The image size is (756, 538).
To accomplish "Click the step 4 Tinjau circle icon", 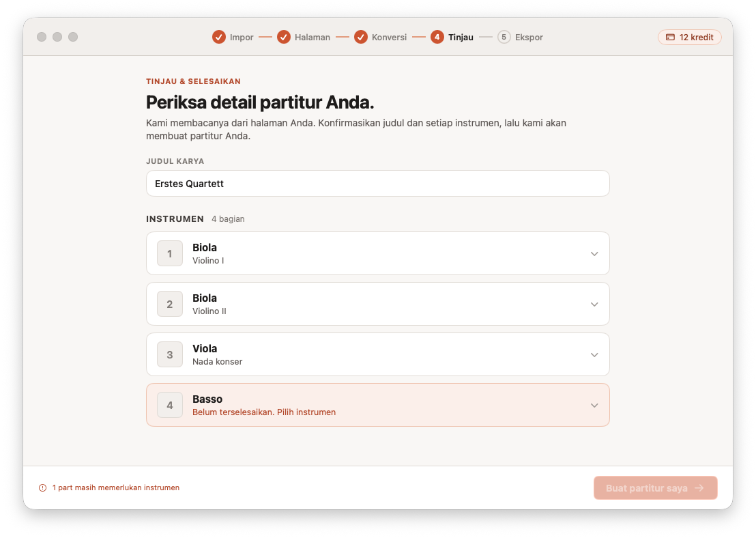I will click(437, 37).
